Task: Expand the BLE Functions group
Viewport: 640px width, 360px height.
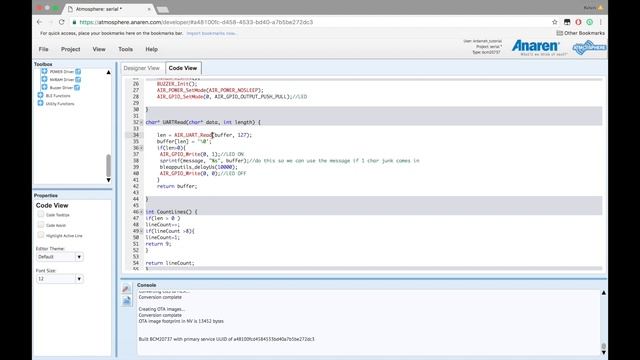Action: tap(40, 96)
